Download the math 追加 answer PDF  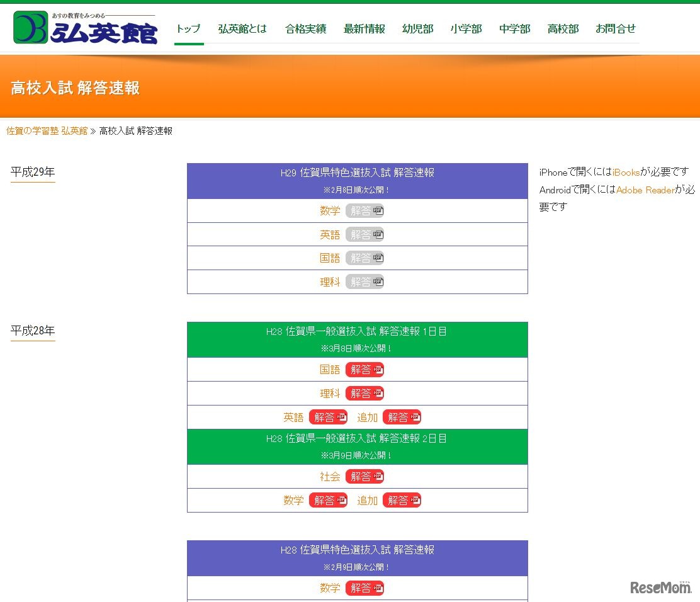[402, 500]
